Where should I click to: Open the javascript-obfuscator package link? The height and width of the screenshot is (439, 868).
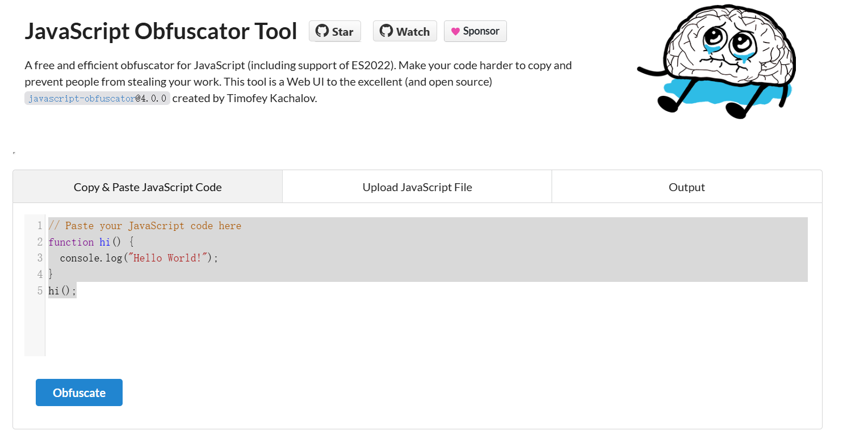click(x=81, y=98)
